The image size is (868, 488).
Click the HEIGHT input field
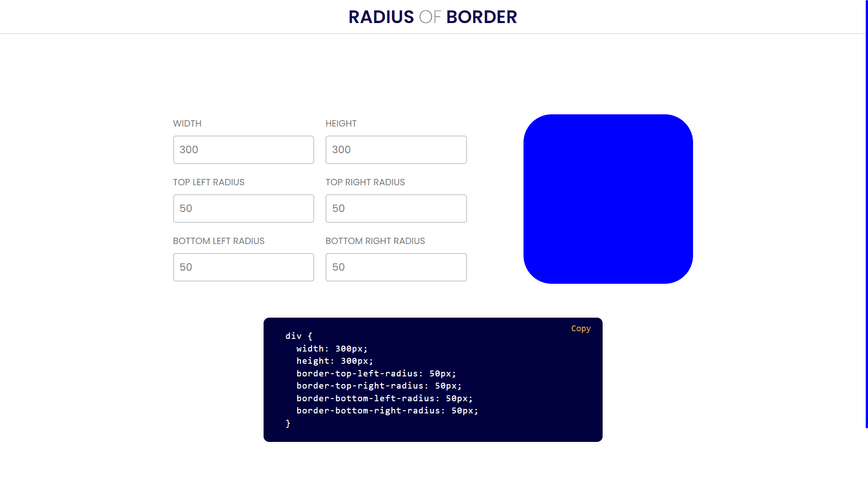point(396,150)
